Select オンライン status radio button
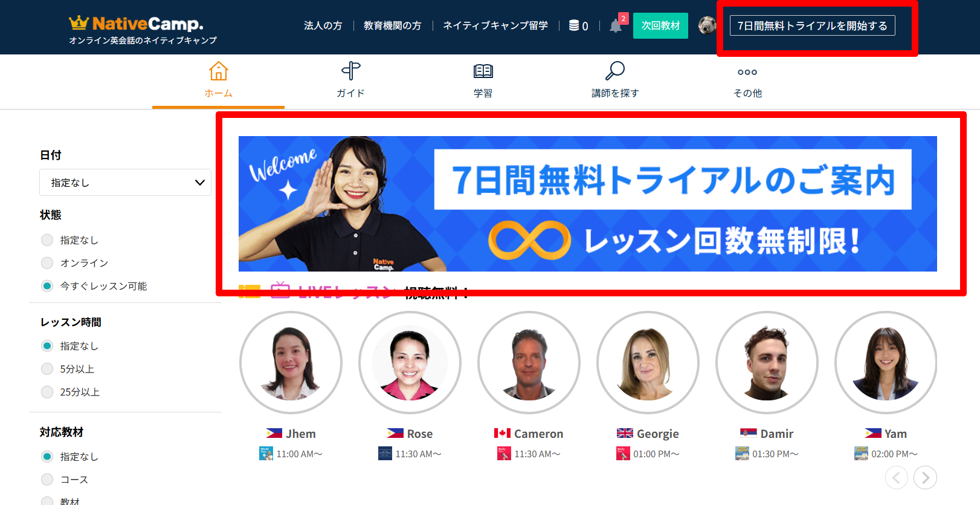This screenshot has width=980, height=505. (47, 263)
